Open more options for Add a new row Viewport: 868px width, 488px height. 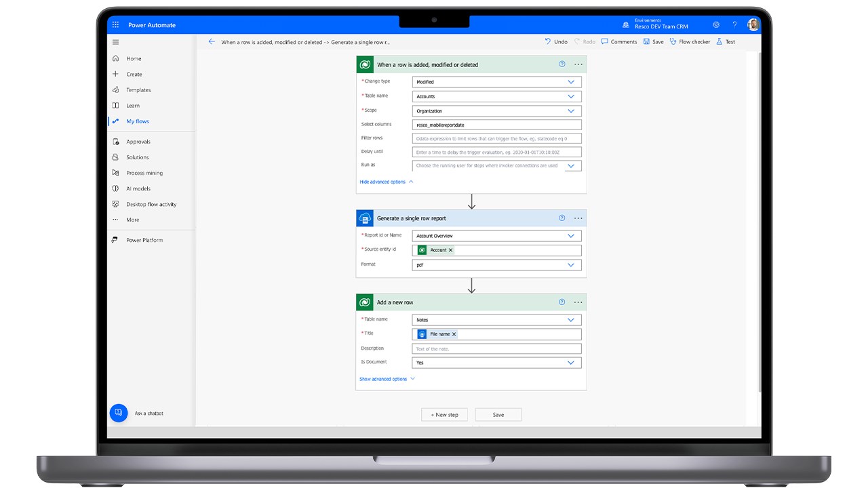(578, 302)
